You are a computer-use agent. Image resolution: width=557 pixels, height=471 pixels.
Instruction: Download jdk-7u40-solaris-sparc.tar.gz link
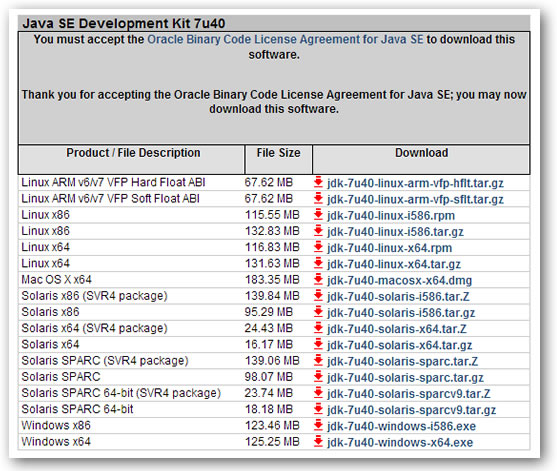405,378
